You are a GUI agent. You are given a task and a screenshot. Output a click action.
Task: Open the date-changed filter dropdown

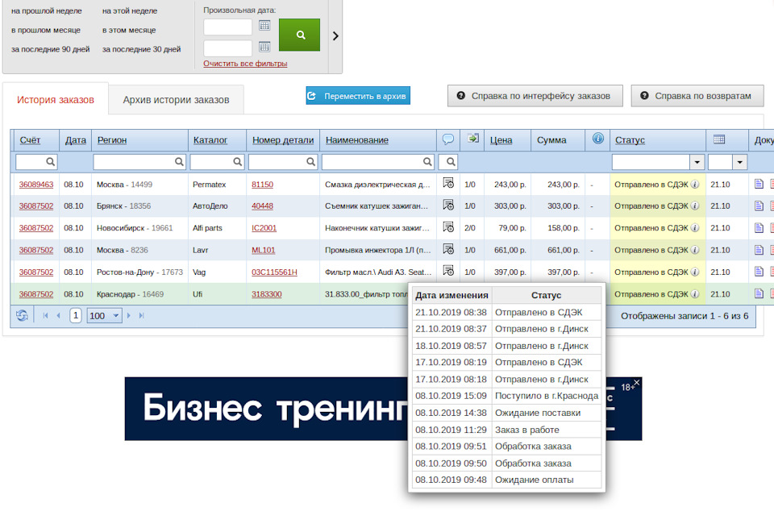coord(739,162)
